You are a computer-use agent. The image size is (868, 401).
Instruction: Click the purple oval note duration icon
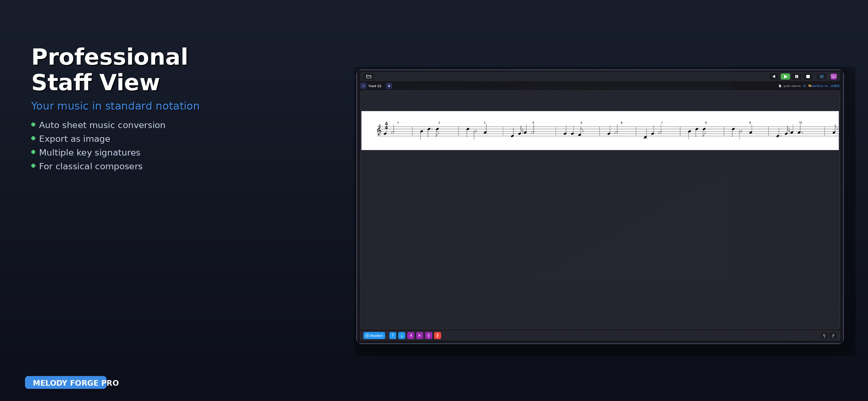(x=429, y=335)
